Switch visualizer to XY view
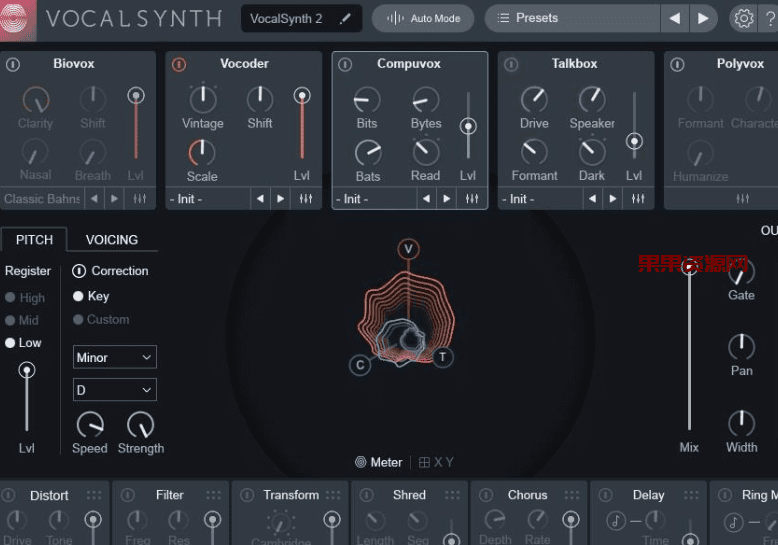This screenshot has width=778, height=545. pos(436,463)
